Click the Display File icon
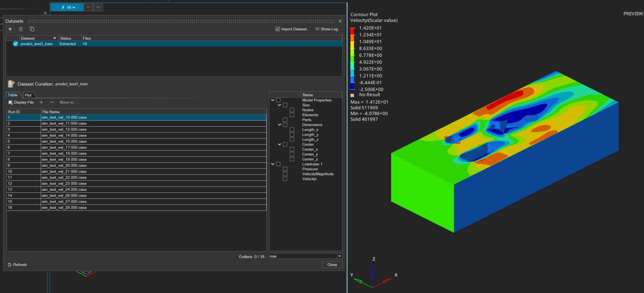This screenshot has width=644, height=293. pos(10,102)
